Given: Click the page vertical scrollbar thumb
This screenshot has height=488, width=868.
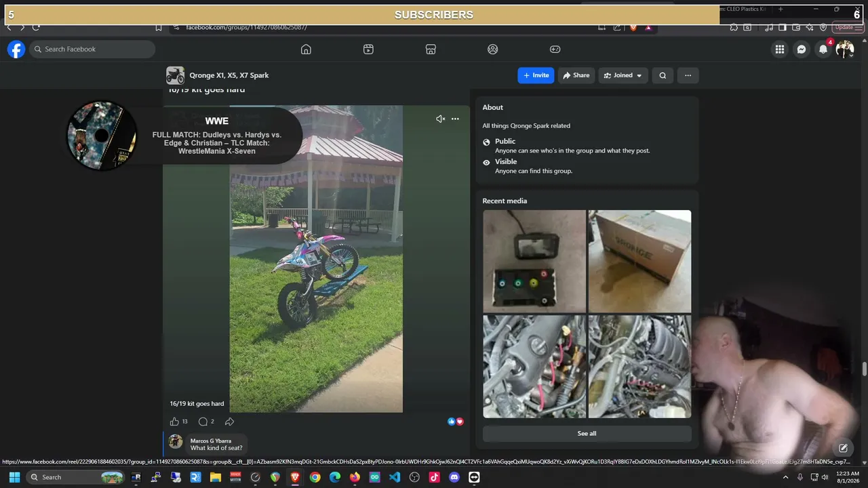Looking at the screenshot, I should tap(864, 369).
